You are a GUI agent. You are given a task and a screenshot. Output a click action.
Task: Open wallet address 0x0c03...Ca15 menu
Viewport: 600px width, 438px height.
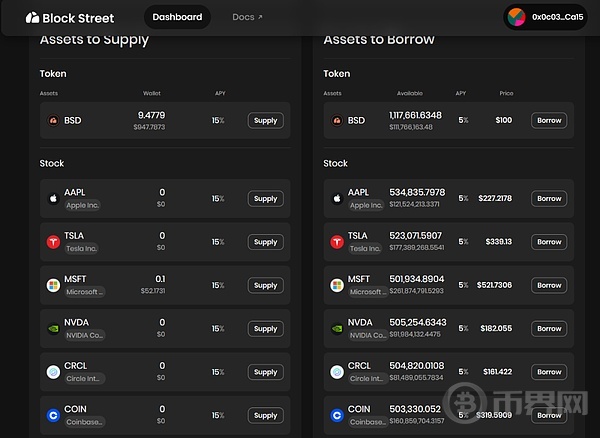click(x=557, y=17)
